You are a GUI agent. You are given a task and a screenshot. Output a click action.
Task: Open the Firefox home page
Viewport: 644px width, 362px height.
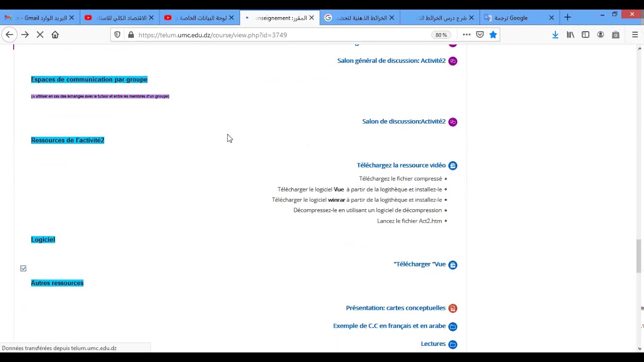(55, 35)
